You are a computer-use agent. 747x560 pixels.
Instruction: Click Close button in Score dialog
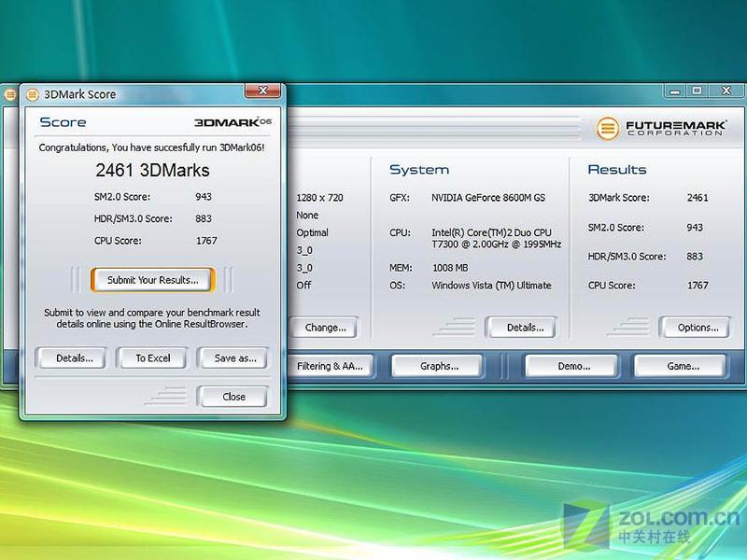[233, 396]
